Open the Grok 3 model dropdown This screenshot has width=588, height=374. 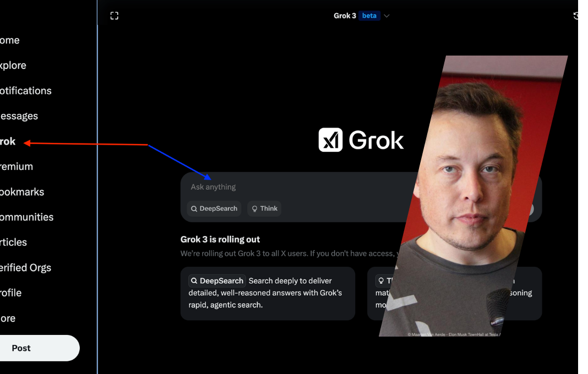tap(386, 15)
